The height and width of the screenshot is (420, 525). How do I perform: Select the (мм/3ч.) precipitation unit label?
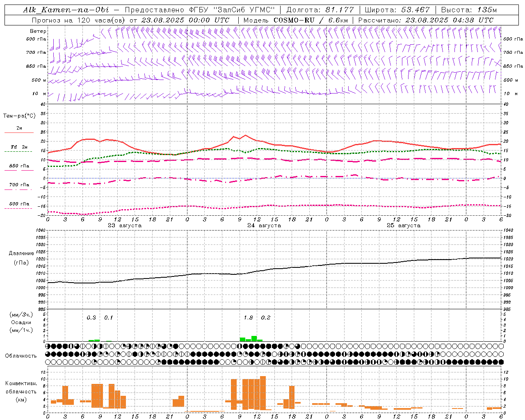tap(21, 315)
